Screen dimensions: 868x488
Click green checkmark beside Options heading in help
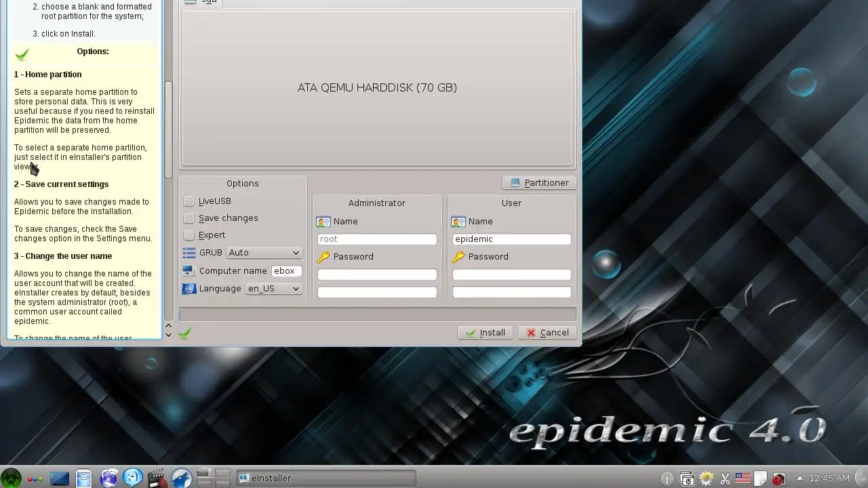(22, 55)
